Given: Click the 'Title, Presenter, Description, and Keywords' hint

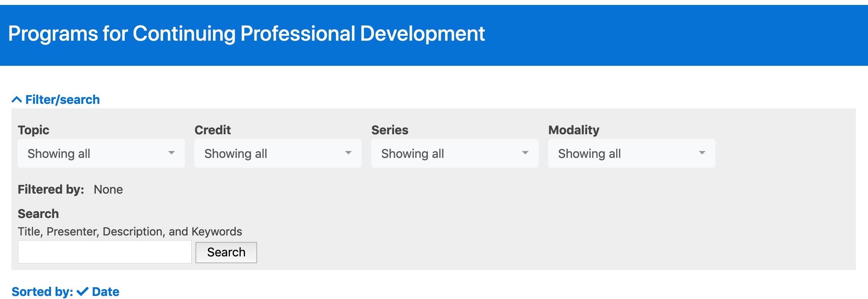Looking at the screenshot, I should pos(130,232).
